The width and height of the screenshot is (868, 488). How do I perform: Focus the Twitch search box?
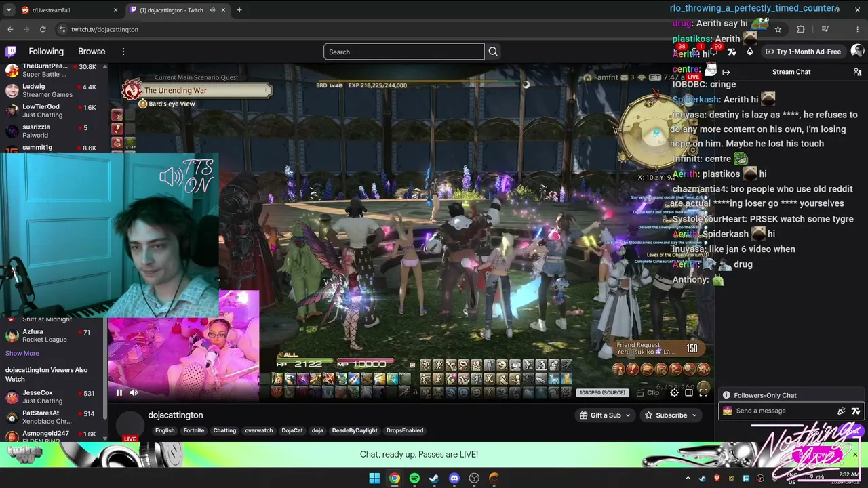point(404,52)
